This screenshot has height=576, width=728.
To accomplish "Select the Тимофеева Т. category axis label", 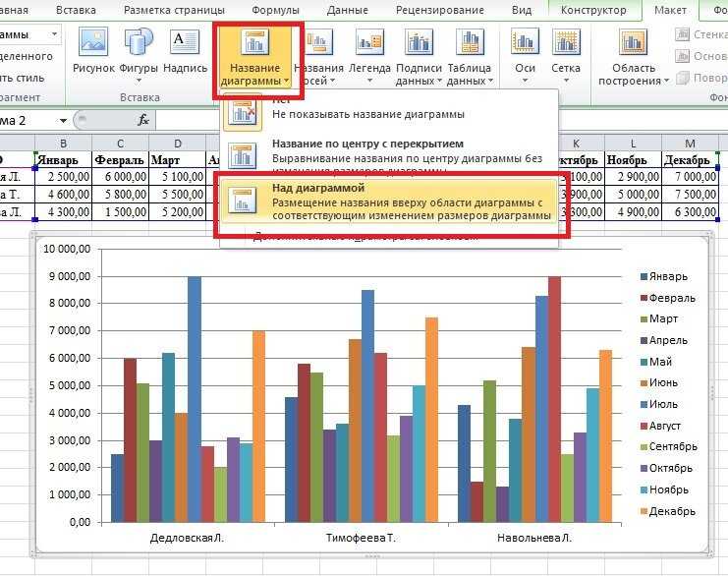I will pos(361,538).
